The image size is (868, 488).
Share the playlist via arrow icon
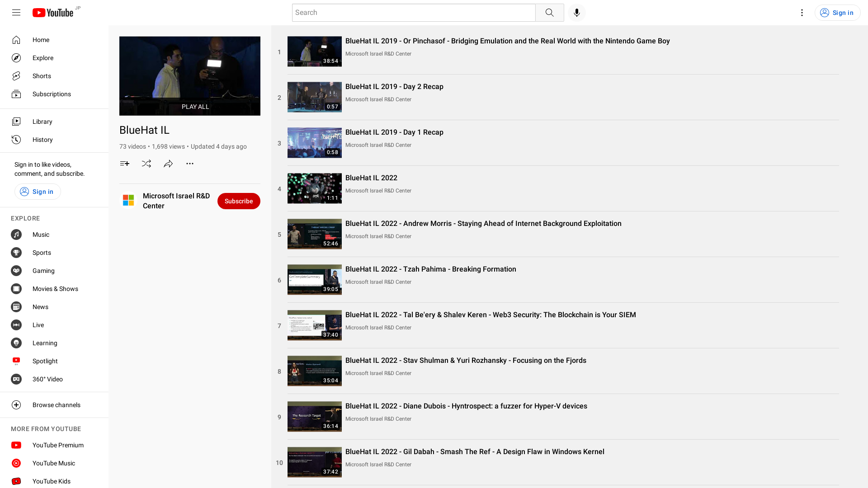pyautogui.click(x=168, y=164)
